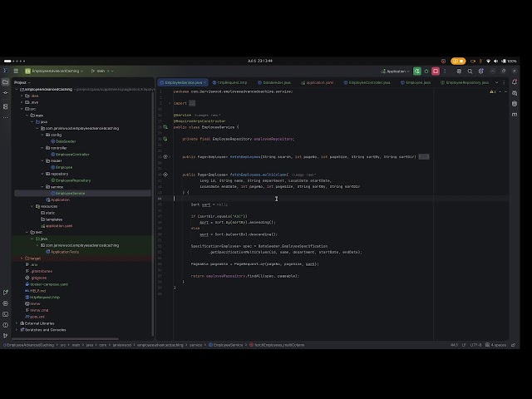Open the Project view mode dropdown
This screenshot has width=532, height=399.
pos(22,82)
